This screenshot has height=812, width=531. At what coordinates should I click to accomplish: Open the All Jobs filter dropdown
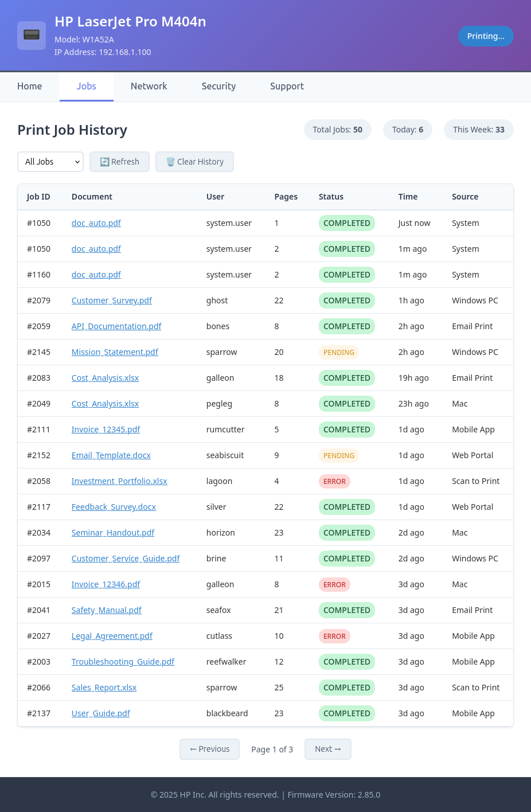click(50, 162)
